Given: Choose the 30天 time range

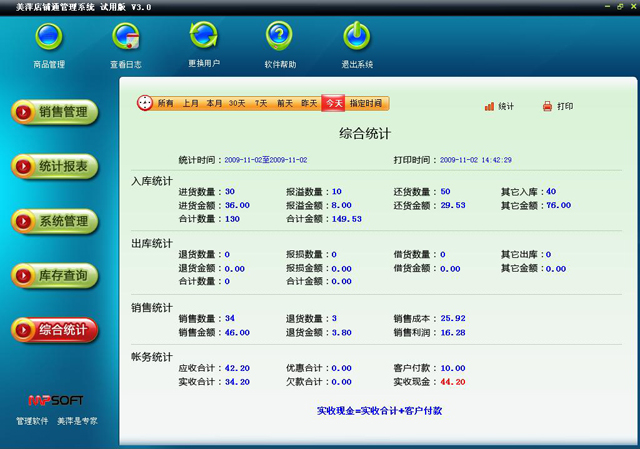Looking at the screenshot, I should [237, 103].
